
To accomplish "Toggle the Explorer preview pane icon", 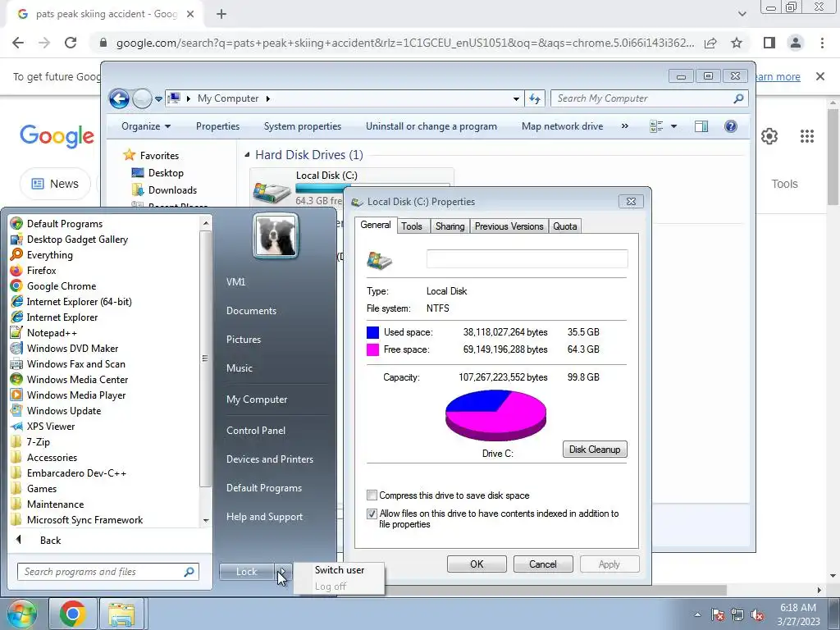I will tap(701, 126).
